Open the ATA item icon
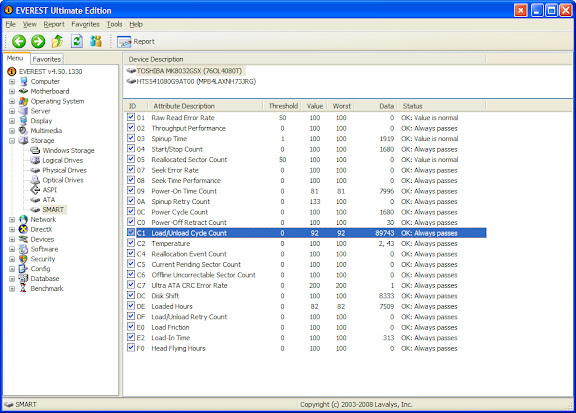576x413 pixels. pyautogui.click(x=35, y=200)
